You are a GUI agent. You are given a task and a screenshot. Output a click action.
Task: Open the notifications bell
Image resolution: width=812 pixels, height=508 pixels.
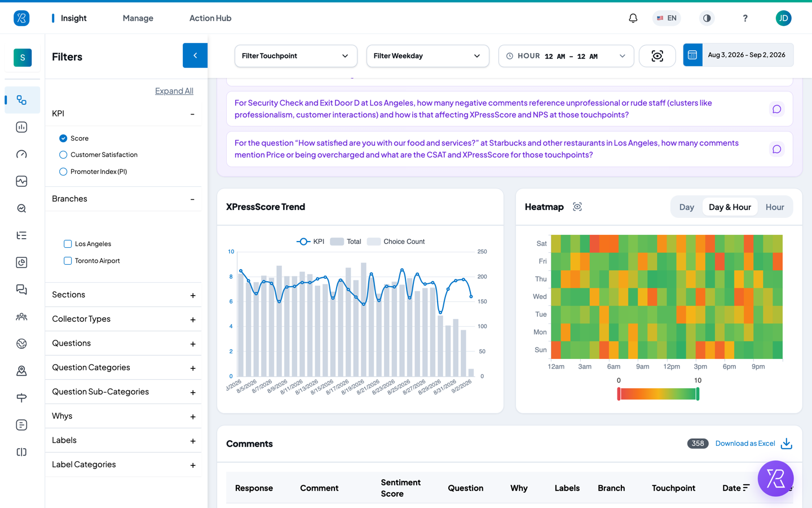click(x=633, y=18)
